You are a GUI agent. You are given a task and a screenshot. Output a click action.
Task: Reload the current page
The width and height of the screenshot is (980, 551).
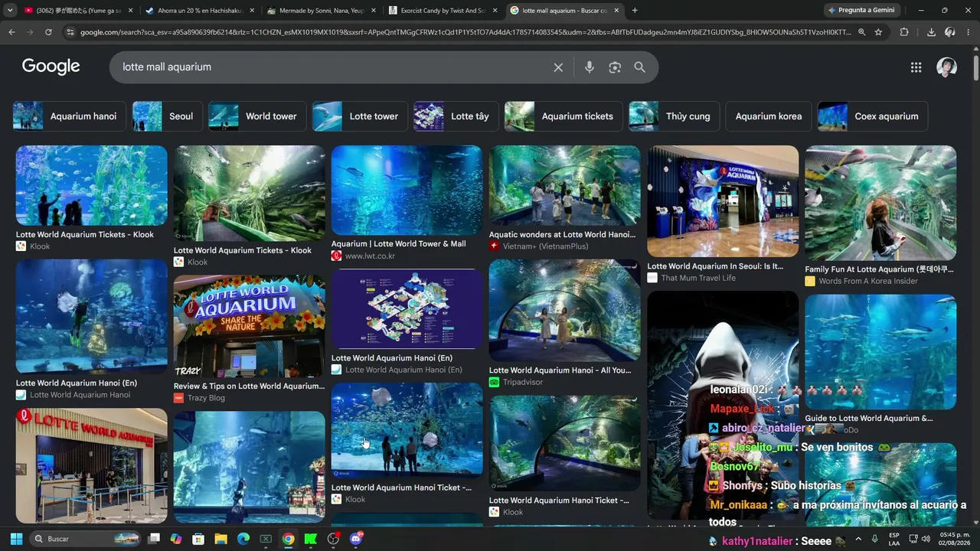(48, 32)
